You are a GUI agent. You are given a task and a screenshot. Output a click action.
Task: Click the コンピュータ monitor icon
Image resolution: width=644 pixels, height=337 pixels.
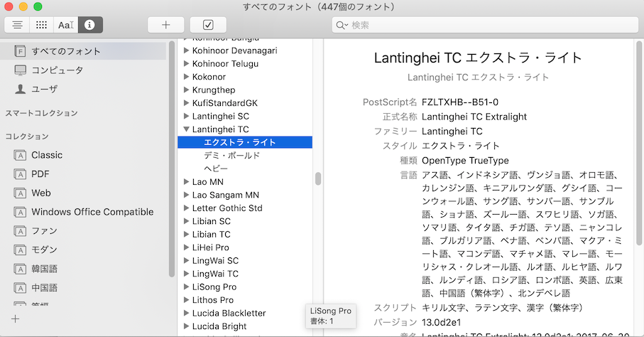click(x=20, y=70)
